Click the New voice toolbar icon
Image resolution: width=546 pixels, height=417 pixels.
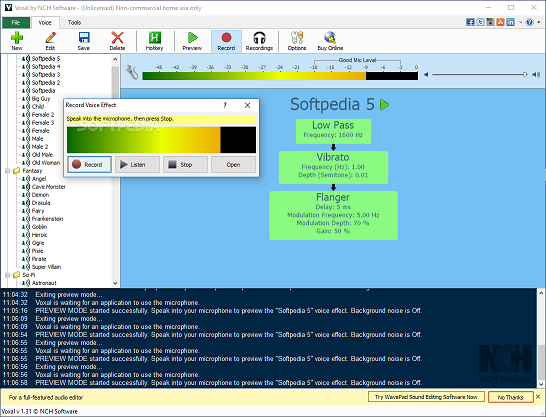(x=17, y=41)
